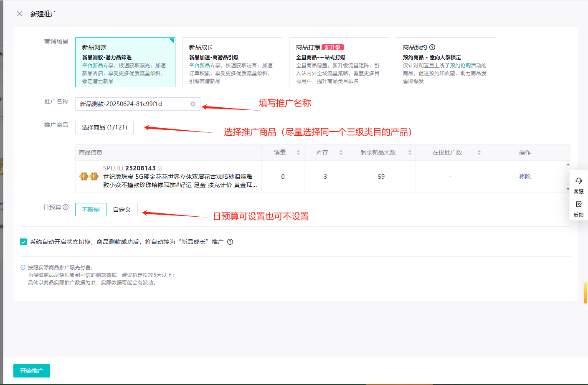Sort the table by 销量 column
This screenshot has width=588, height=385.
coord(298,152)
